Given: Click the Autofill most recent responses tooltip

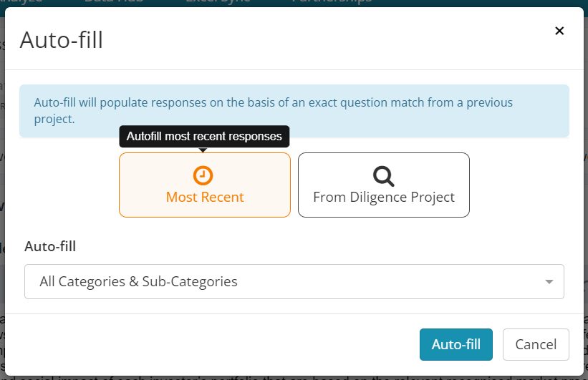Looking at the screenshot, I should pyautogui.click(x=204, y=137).
